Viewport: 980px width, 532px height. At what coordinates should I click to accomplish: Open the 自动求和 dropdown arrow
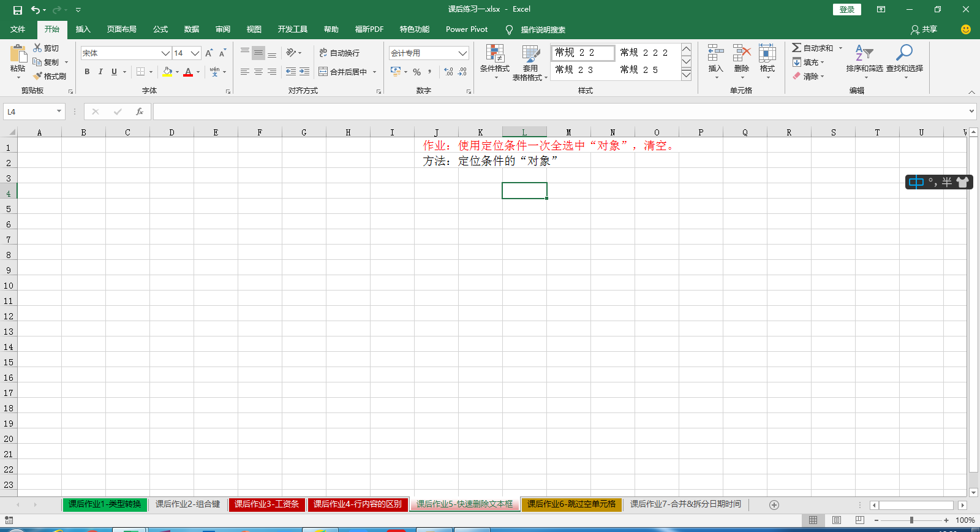click(x=840, y=48)
